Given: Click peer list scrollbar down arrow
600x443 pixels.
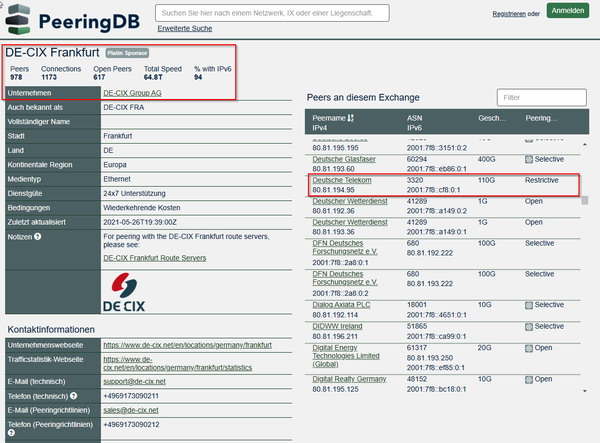Looking at the screenshot, I should coord(585,391).
